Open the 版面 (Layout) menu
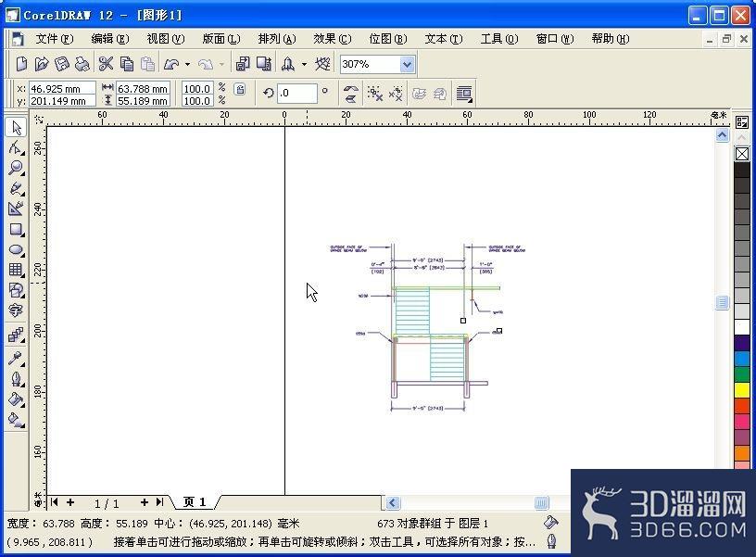 (221, 39)
